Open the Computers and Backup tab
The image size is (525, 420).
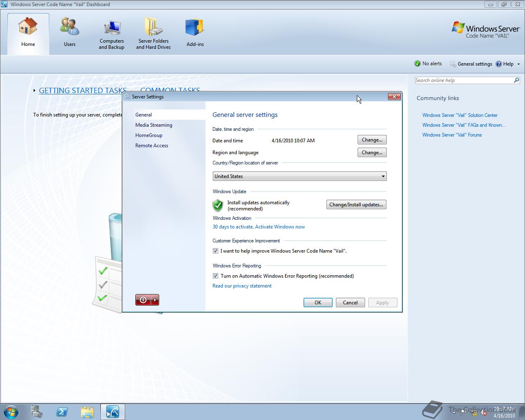point(112,34)
